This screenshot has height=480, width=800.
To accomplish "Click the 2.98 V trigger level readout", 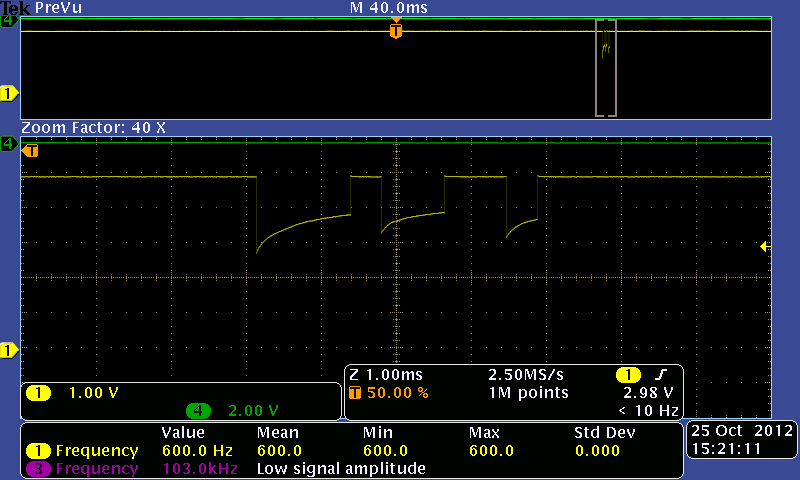I will pos(648,393).
